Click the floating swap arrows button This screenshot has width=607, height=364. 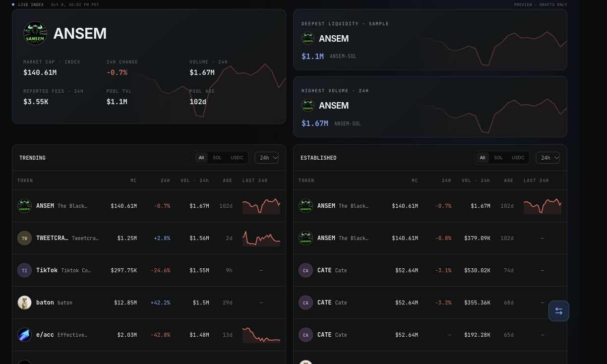coord(559,311)
